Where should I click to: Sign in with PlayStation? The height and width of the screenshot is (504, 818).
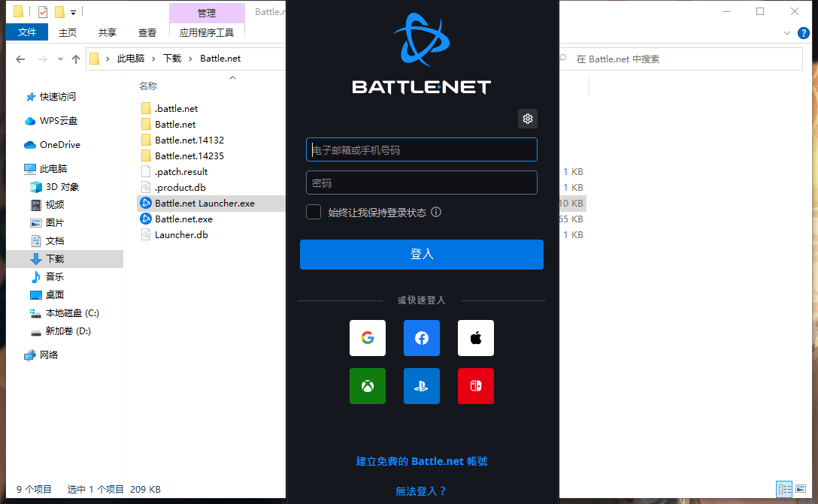click(422, 386)
